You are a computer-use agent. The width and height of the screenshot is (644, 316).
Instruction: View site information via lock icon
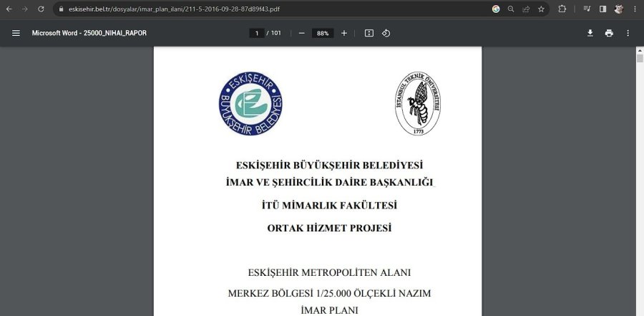[62, 9]
